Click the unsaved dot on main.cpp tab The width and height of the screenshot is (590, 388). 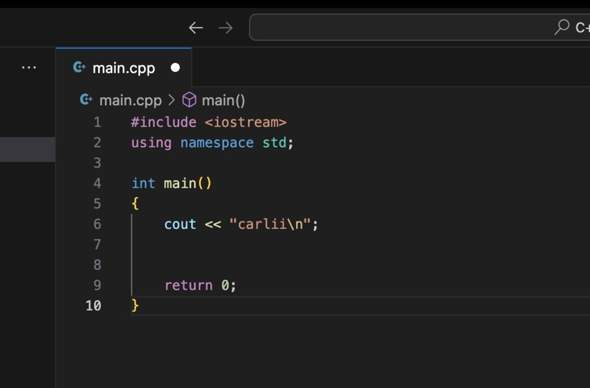pos(175,68)
